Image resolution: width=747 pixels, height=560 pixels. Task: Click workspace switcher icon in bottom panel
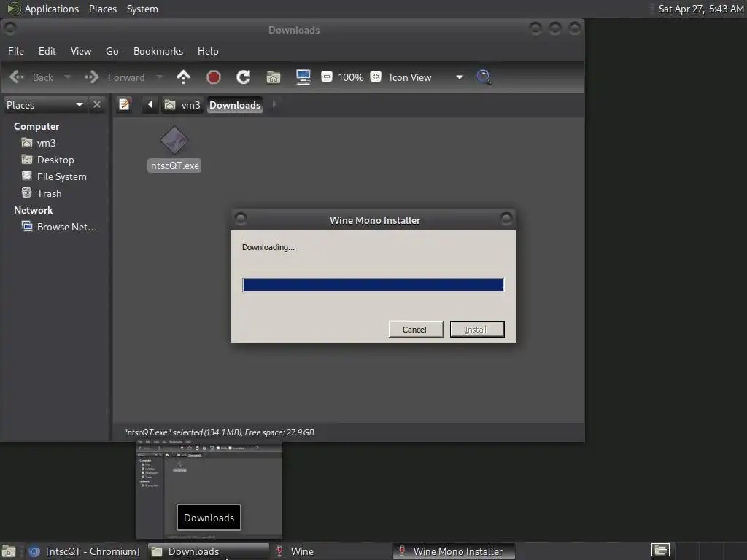click(x=661, y=551)
